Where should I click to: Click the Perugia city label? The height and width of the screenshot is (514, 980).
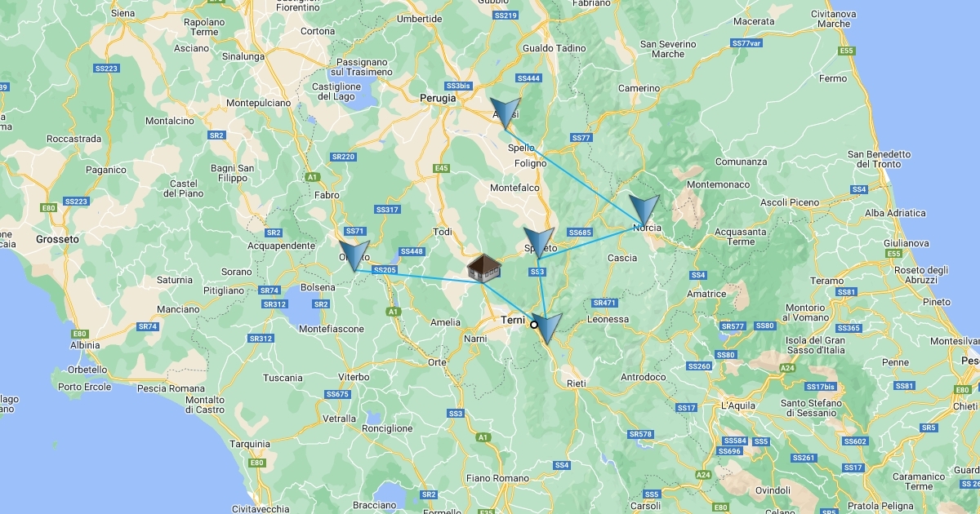438,98
